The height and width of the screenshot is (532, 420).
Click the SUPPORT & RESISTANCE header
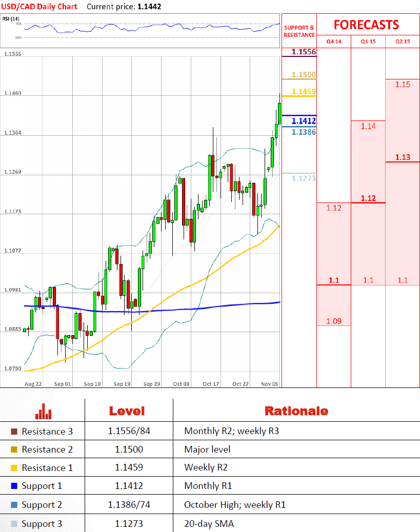pyautogui.click(x=299, y=31)
